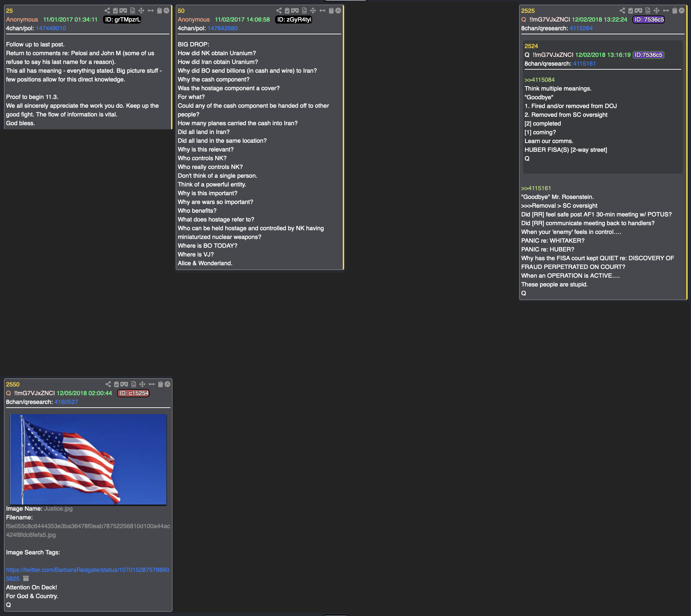The width and height of the screenshot is (691, 616).
Task: Click post number 25 heading
Action: (x=9, y=11)
